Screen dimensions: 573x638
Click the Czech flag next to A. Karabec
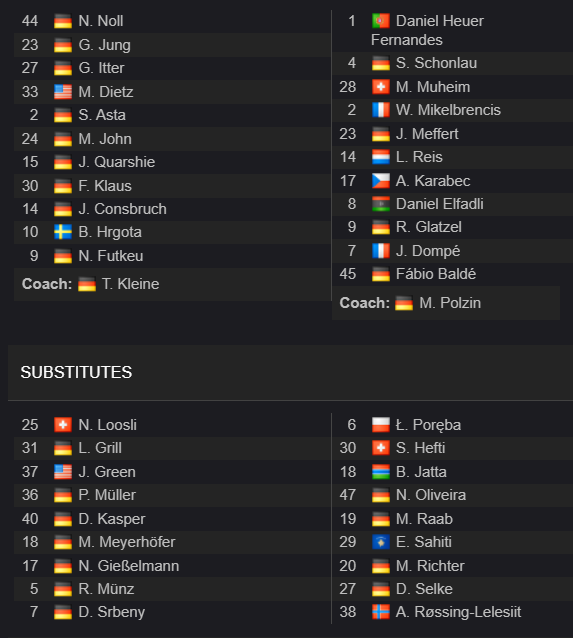381,181
